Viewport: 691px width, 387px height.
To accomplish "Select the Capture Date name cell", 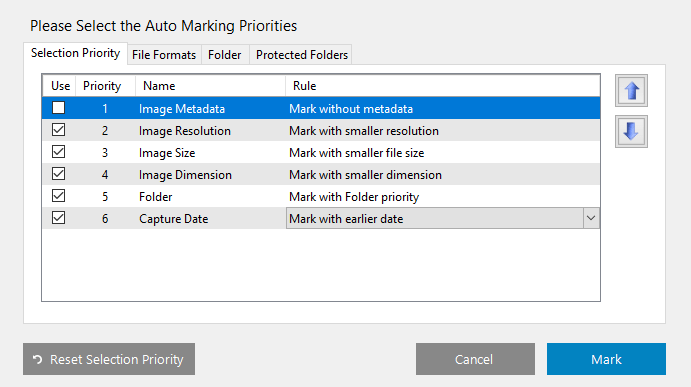I will [210, 219].
